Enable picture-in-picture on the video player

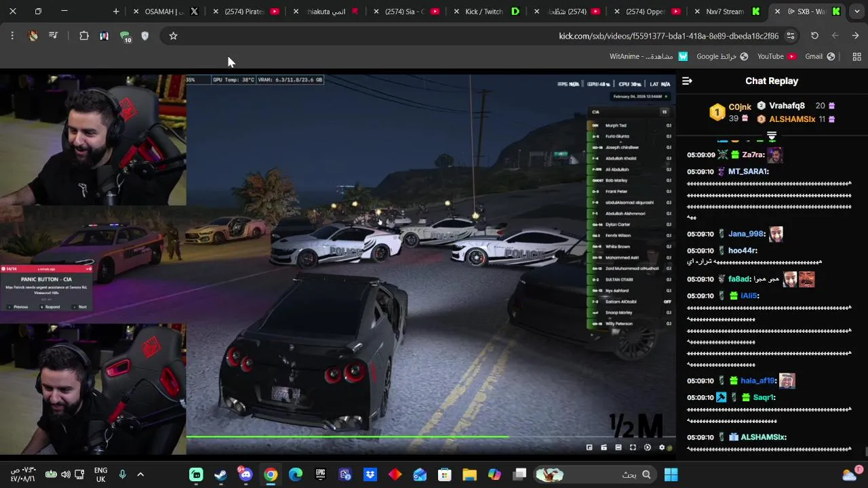(589, 447)
